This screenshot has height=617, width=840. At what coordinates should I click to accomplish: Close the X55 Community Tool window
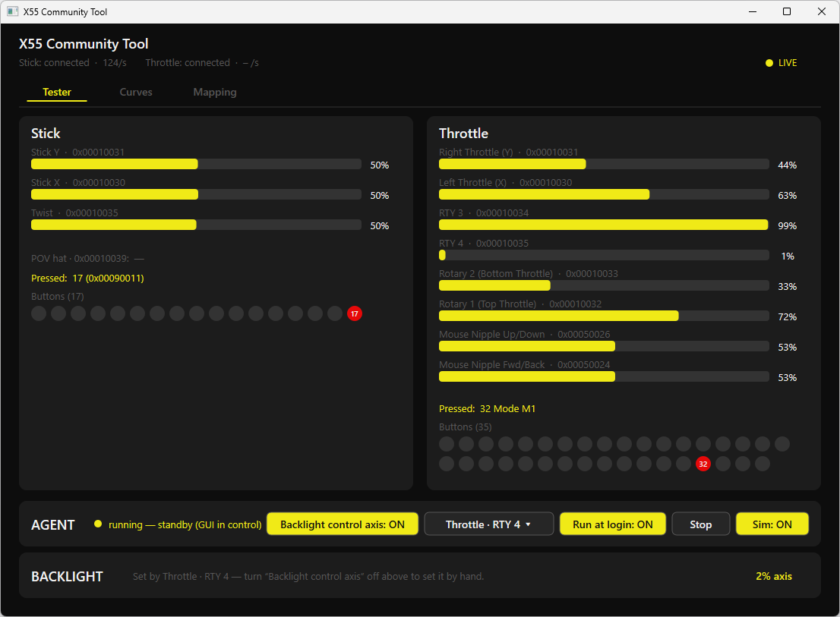[x=821, y=11]
